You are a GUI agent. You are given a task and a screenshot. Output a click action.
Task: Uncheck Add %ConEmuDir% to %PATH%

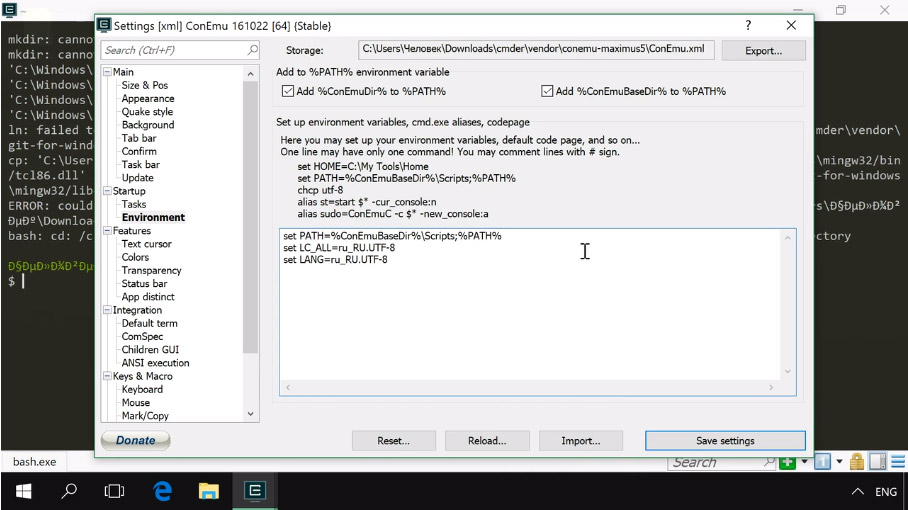[x=289, y=91]
